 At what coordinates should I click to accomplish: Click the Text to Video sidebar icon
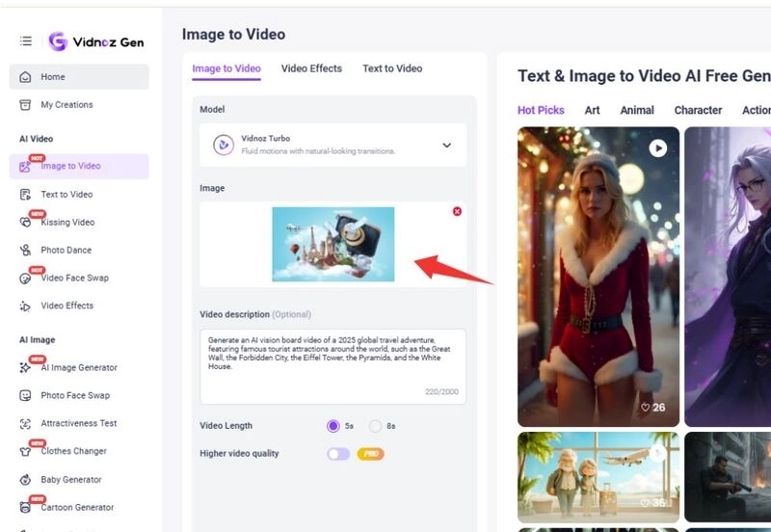coord(25,195)
